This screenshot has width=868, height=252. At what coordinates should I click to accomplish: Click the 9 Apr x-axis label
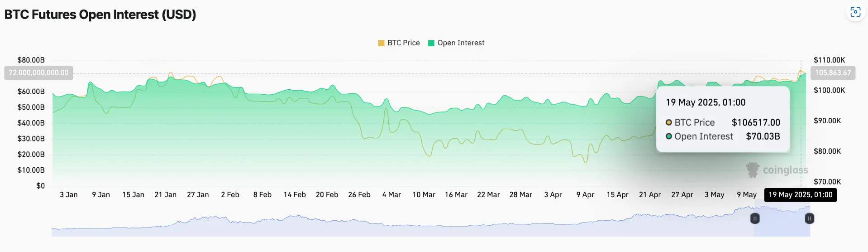coord(585,194)
